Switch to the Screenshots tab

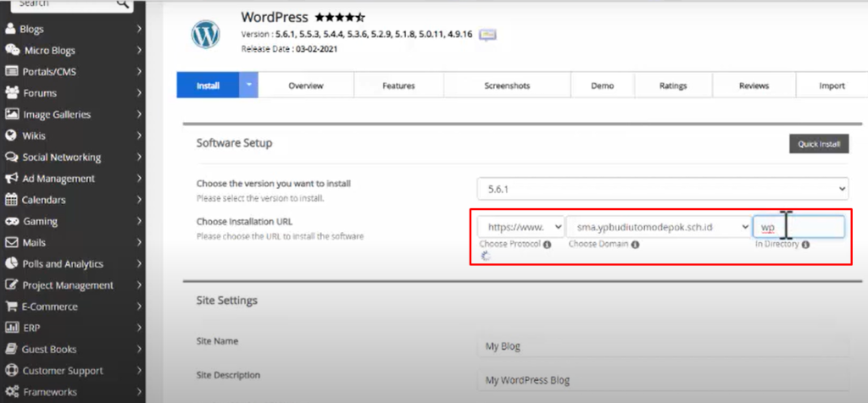point(507,86)
